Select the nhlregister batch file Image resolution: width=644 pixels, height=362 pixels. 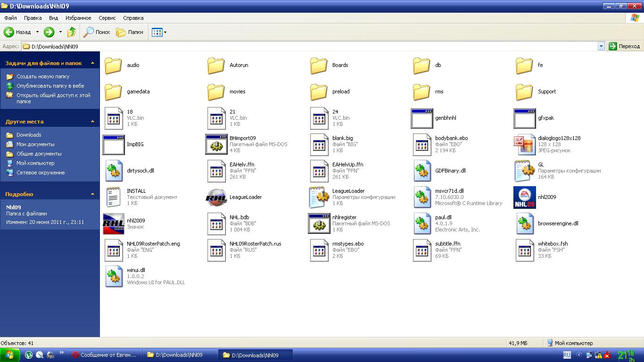(319, 223)
